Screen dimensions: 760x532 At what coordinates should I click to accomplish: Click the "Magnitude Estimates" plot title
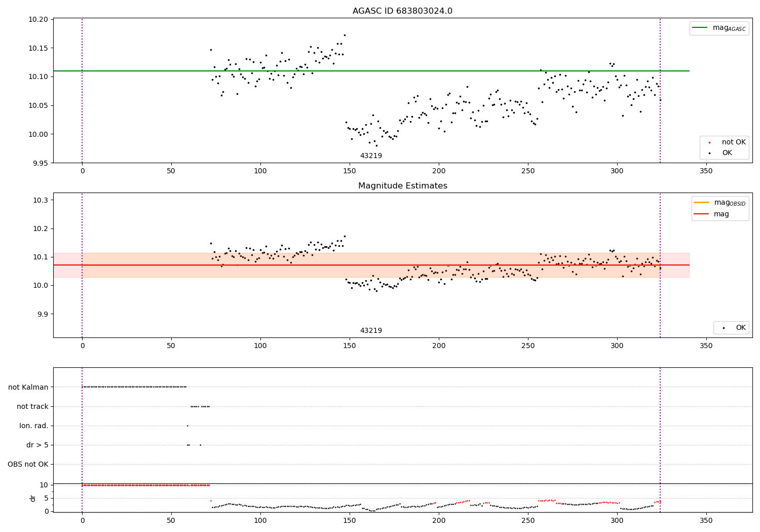(x=402, y=186)
